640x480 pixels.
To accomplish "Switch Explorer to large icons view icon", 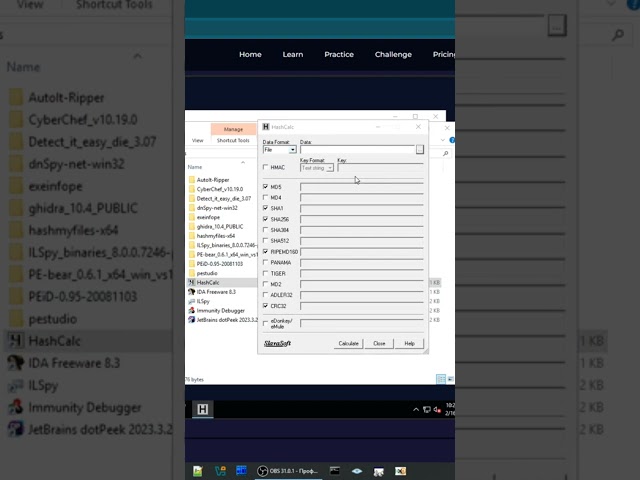I will coord(450,379).
